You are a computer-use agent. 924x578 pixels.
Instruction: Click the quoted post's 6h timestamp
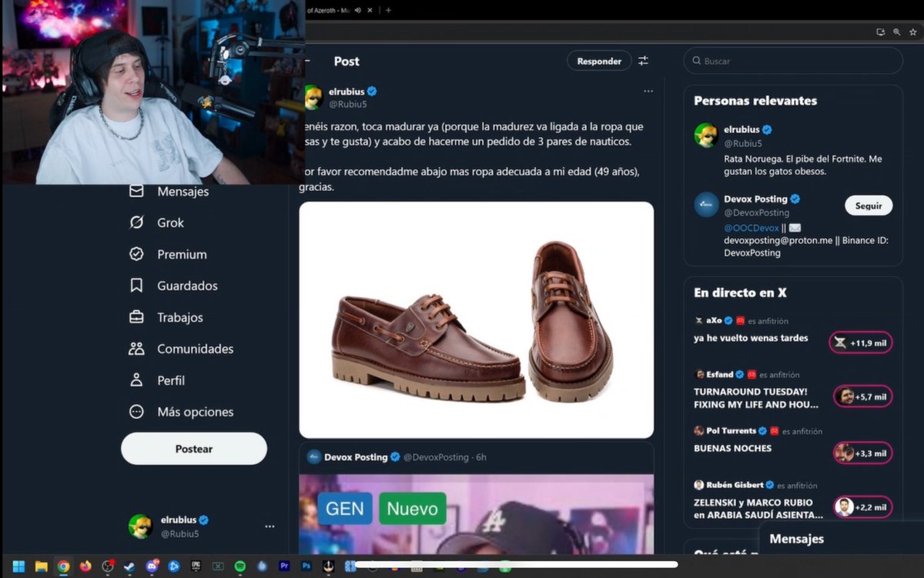pyautogui.click(x=481, y=457)
